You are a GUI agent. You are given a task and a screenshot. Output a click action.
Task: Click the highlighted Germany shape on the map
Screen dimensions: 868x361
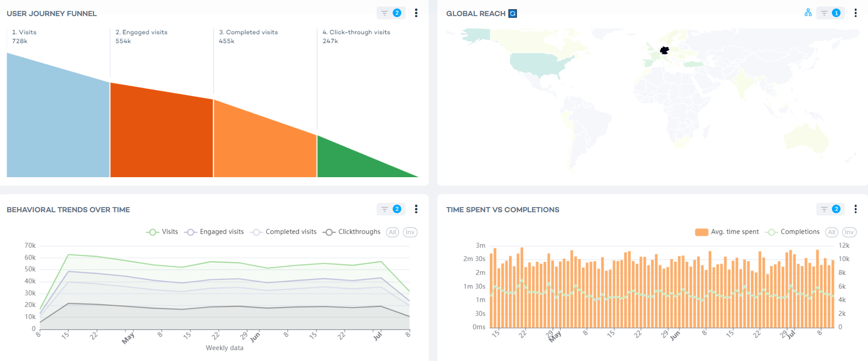pos(665,50)
